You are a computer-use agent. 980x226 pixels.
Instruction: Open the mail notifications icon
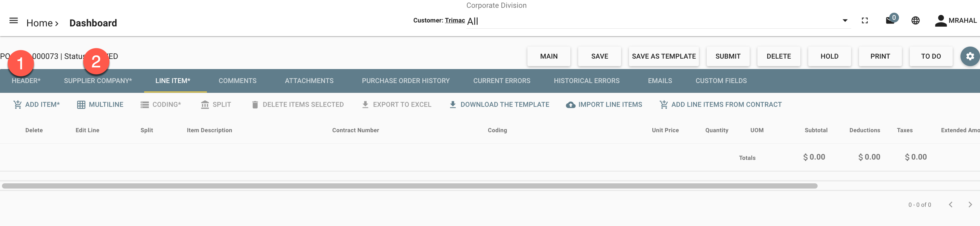pyautogui.click(x=891, y=20)
